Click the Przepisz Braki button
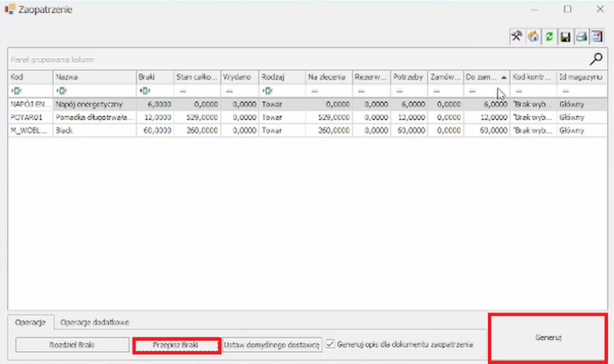The image size is (614, 364). pyautogui.click(x=176, y=345)
